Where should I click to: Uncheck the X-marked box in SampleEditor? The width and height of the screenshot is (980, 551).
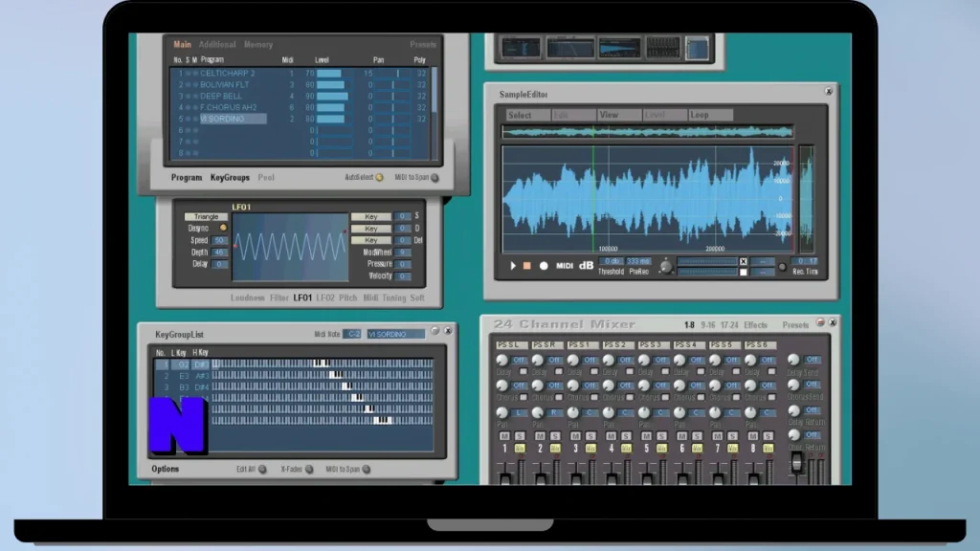click(x=743, y=262)
